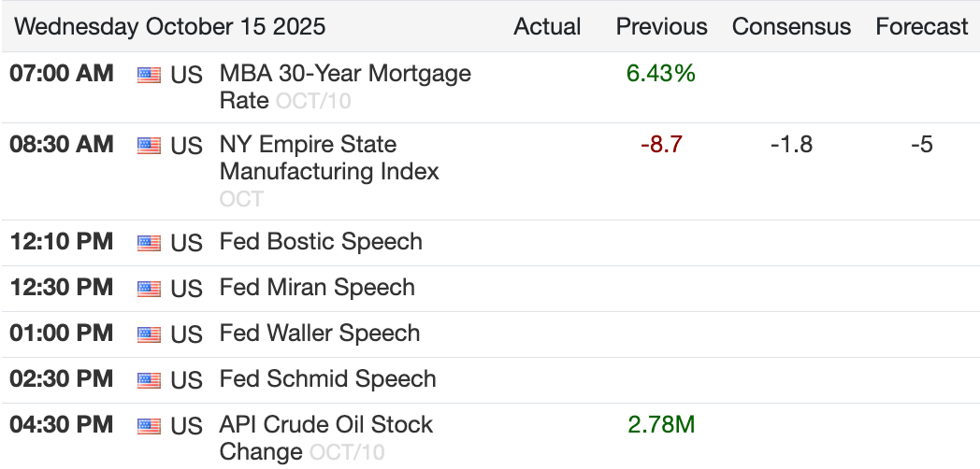Open the Fed Miran Speech event
The height and width of the screenshot is (469, 980).
point(317,288)
